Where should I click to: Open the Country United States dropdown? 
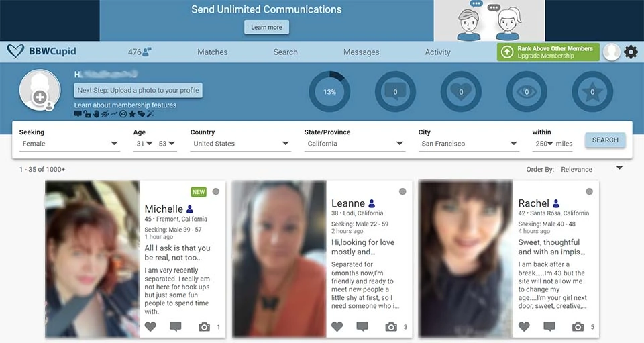(x=240, y=144)
